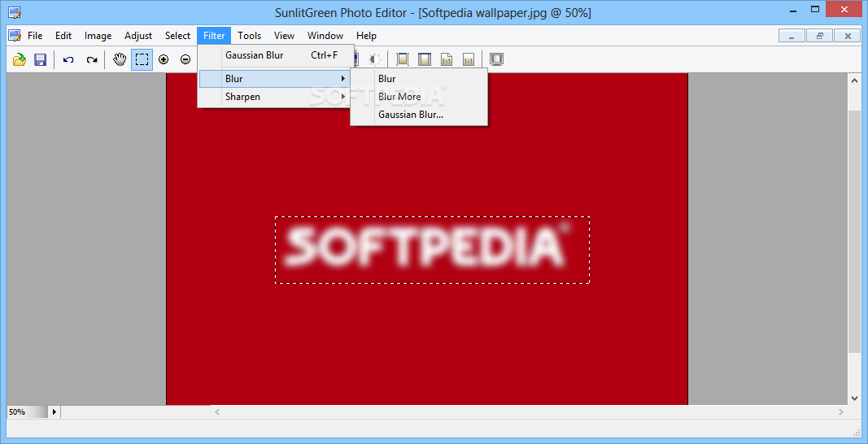Select the Hand pan tool
The width and height of the screenshot is (868, 444).
coord(120,59)
